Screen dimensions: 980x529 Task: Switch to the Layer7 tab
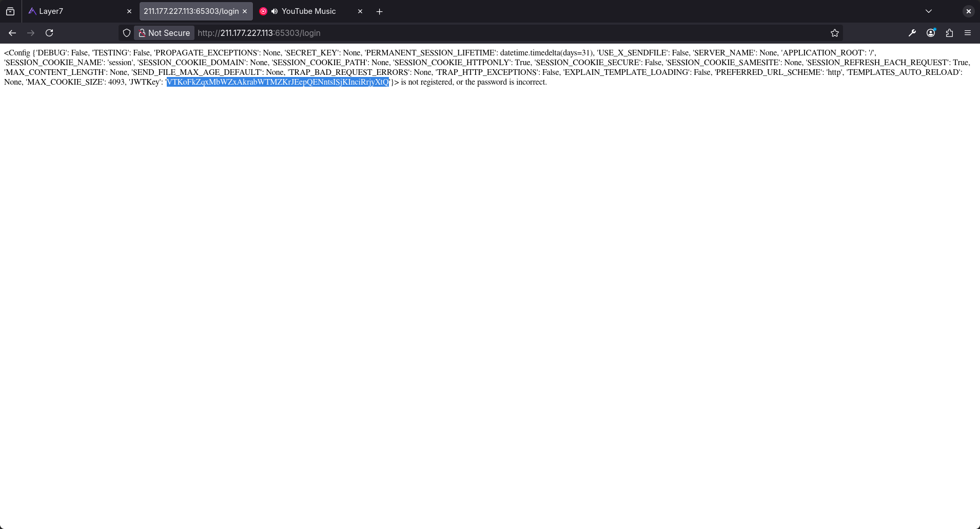(80, 11)
